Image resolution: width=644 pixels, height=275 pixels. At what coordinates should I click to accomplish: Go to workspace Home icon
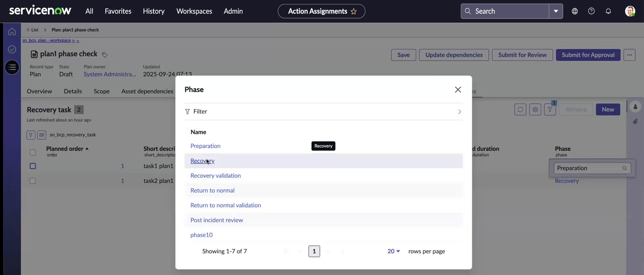(x=12, y=32)
